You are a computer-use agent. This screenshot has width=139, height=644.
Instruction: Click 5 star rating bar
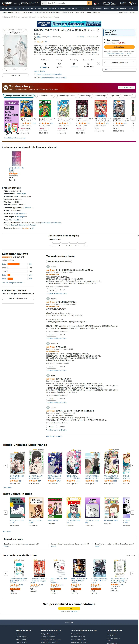coord(17,264)
